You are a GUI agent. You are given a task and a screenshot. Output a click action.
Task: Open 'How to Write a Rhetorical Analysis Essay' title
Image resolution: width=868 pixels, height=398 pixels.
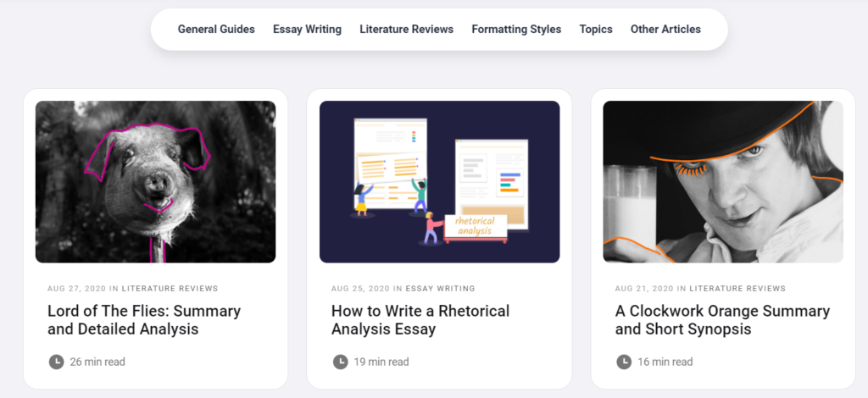[x=420, y=320]
